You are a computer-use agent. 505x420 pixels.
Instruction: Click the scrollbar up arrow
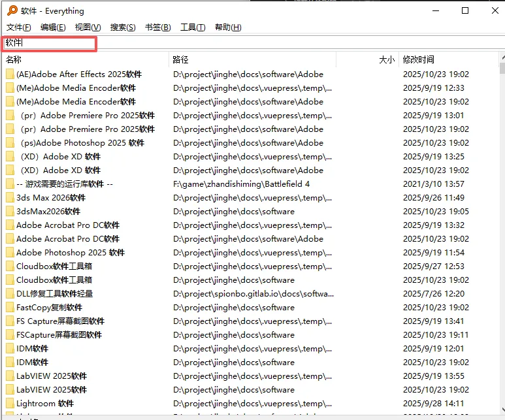tap(502, 58)
